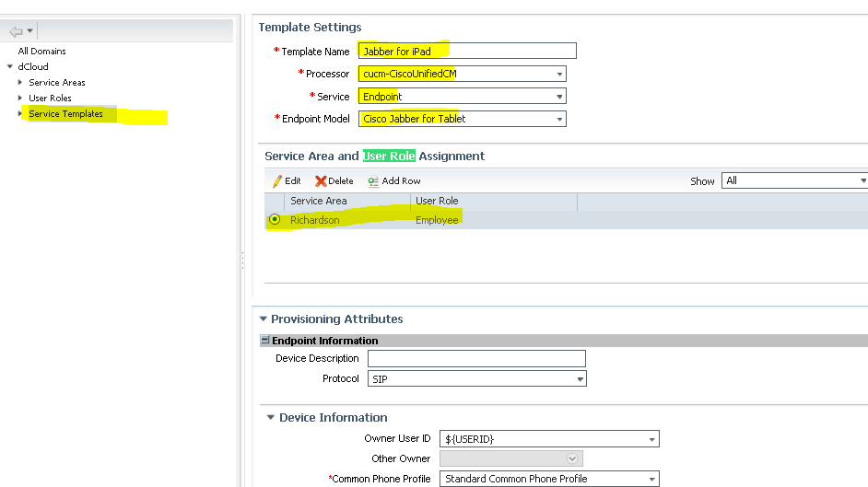
Task: Open the disabled Other Owner dropdown
Action: [511, 458]
